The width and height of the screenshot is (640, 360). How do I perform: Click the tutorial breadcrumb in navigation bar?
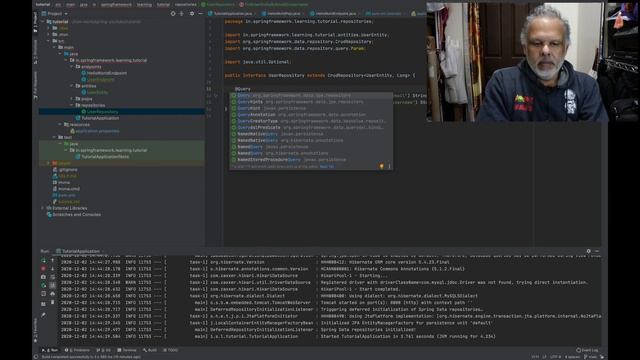point(42,4)
